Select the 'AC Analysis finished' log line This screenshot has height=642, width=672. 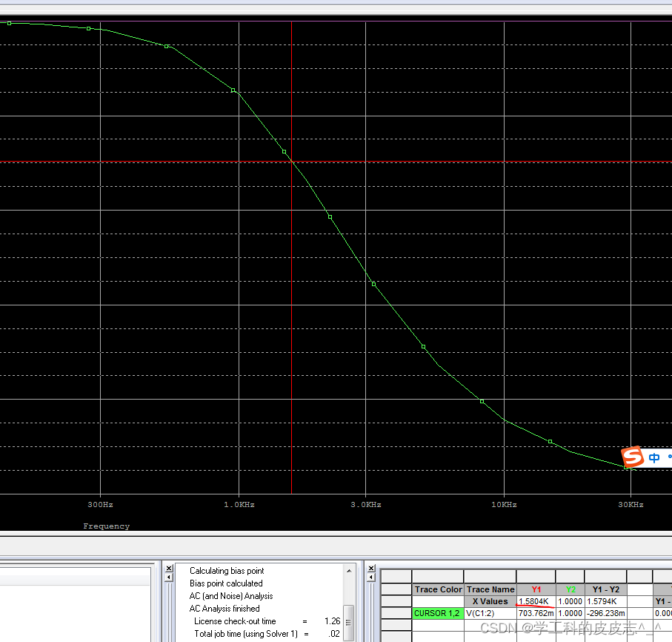coord(224,609)
